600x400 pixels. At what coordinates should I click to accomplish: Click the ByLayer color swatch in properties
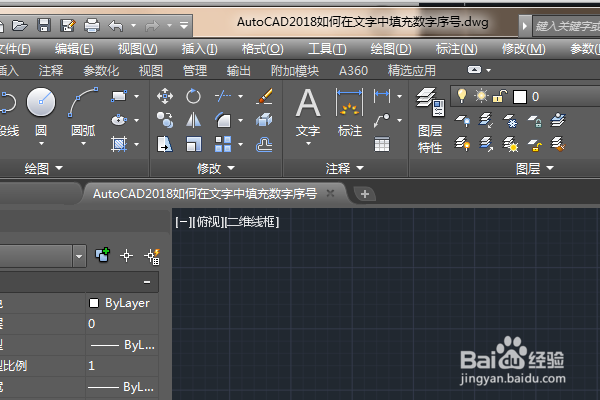pos(94,303)
